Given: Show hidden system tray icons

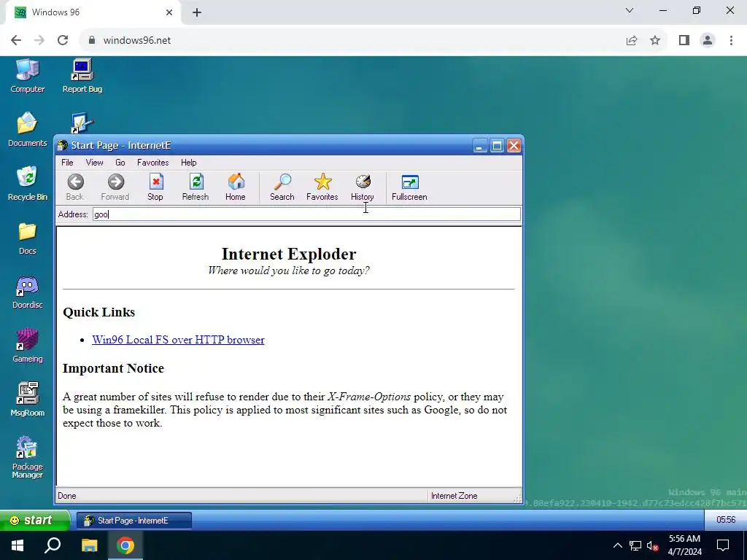Looking at the screenshot, I should [617, 545].
